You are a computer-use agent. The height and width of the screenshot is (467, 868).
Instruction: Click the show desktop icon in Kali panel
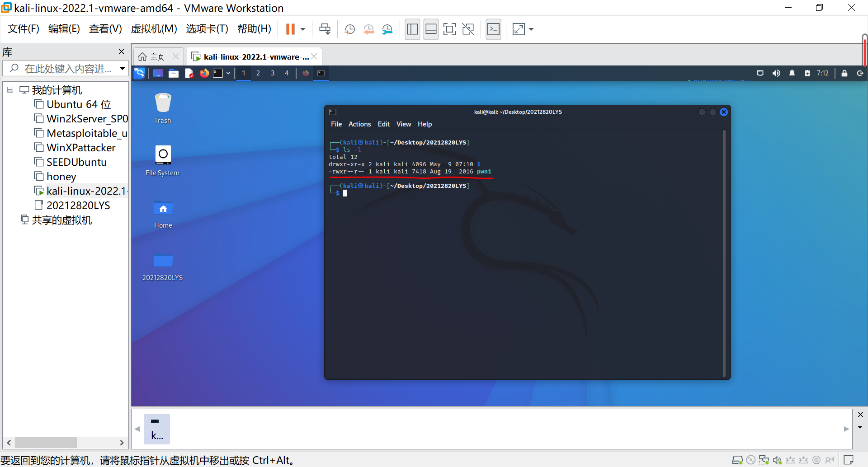(158, 73)
